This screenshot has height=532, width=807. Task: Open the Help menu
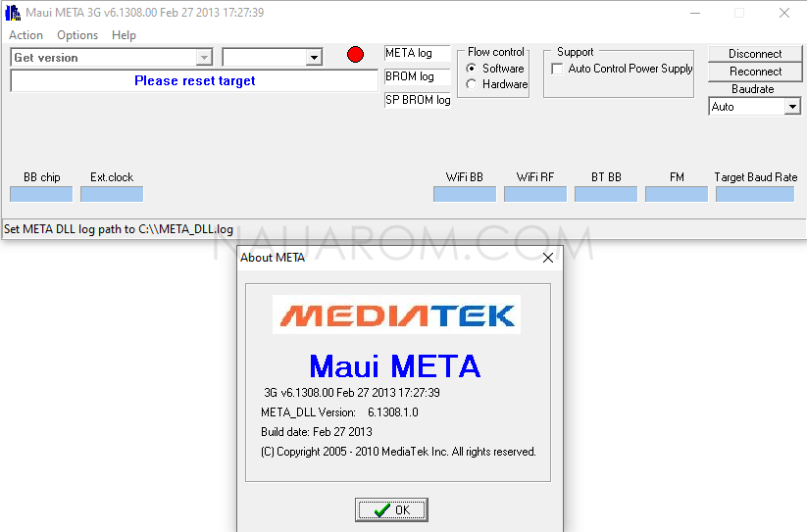tap(124, 35)
